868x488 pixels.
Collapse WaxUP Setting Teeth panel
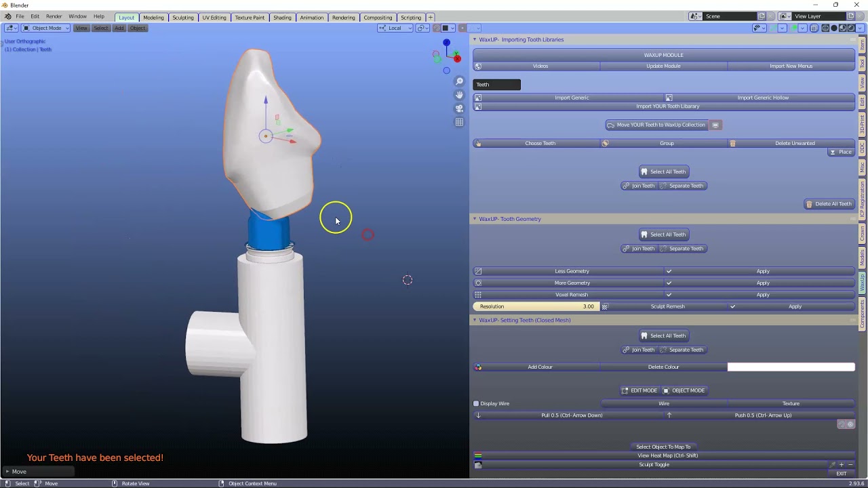475,320
